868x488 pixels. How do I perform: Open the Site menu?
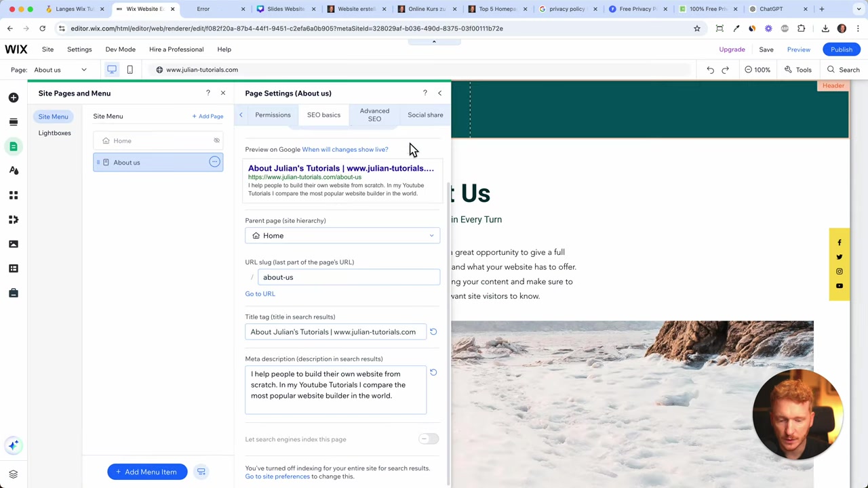tap(47, 49)
